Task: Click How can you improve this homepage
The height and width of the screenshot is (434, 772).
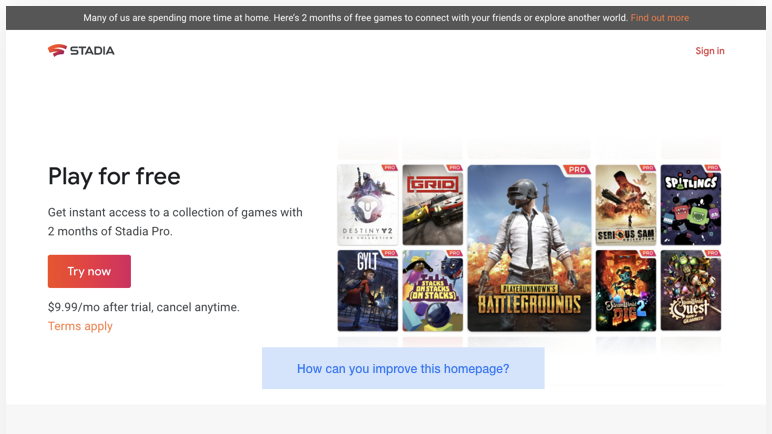Action: click(403, 368)
